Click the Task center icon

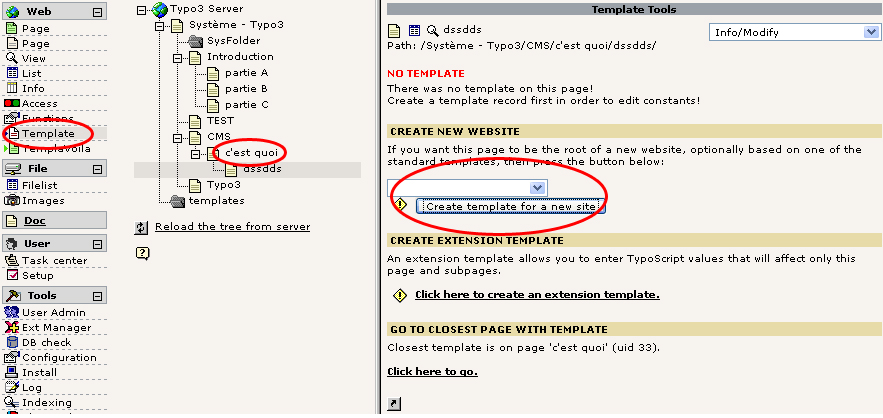[x=12, y=260]
